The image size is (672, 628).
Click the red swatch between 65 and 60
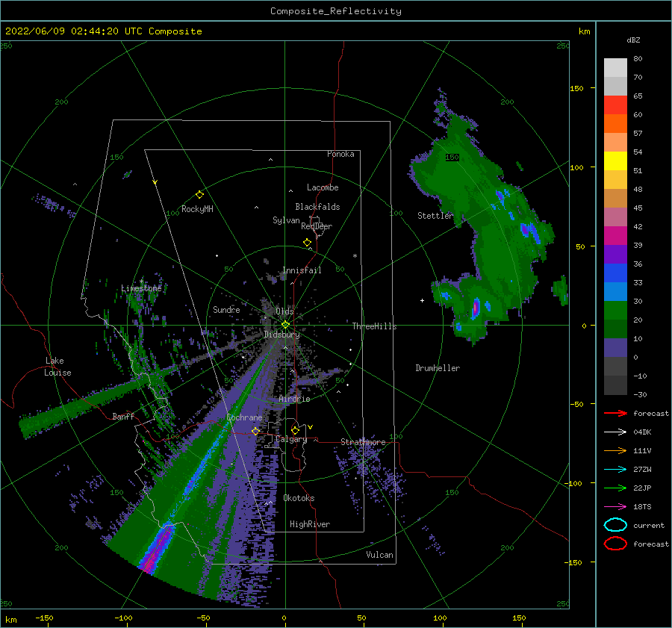point(615,105)
